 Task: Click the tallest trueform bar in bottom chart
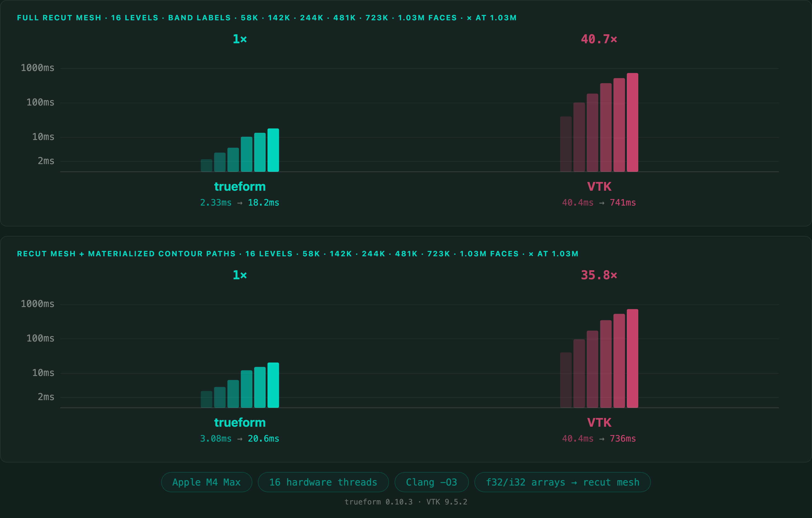coord(273,385)
